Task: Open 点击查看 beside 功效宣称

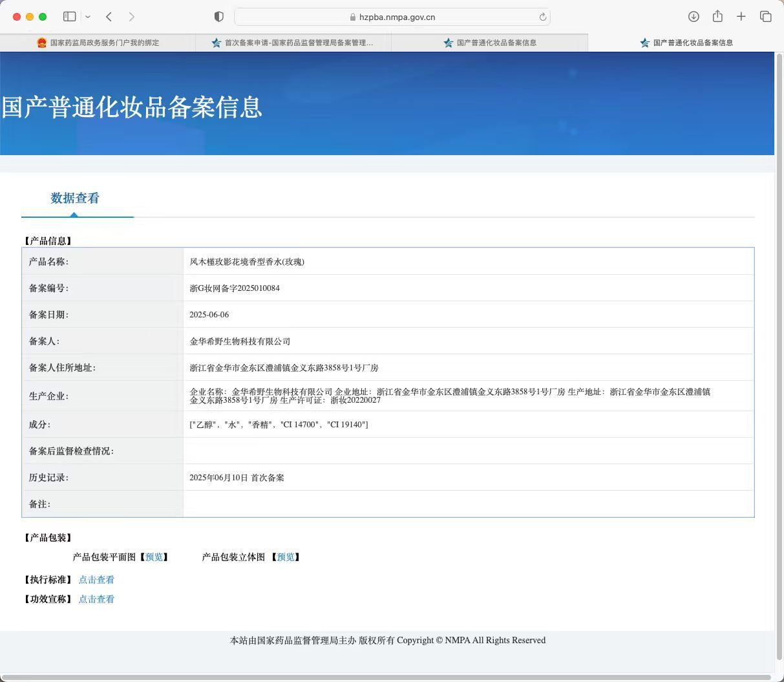Action: (x=96, y=599)
